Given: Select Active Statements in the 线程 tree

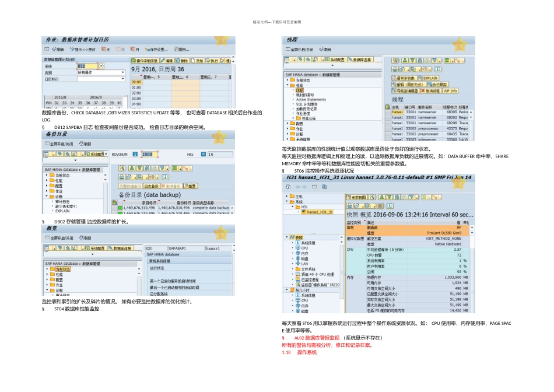Looking at the screenshot, I should click(x=311, y=100).
